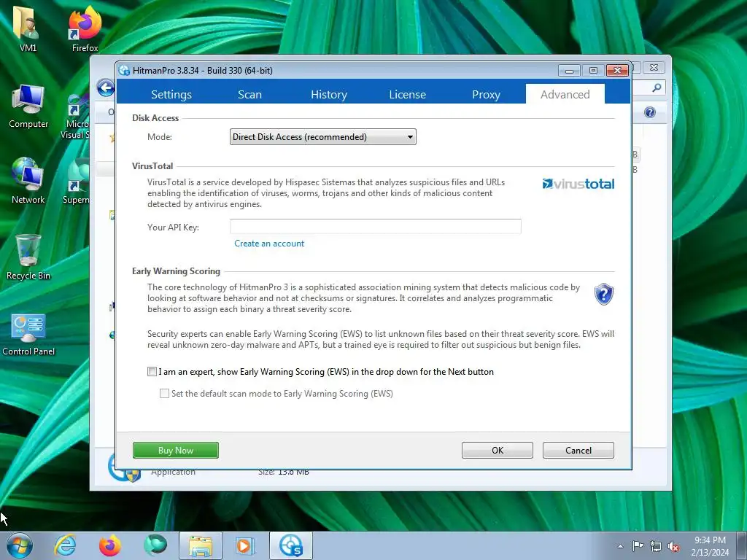Select the Microsoft Visual Studio desktop shortcut

76,117
